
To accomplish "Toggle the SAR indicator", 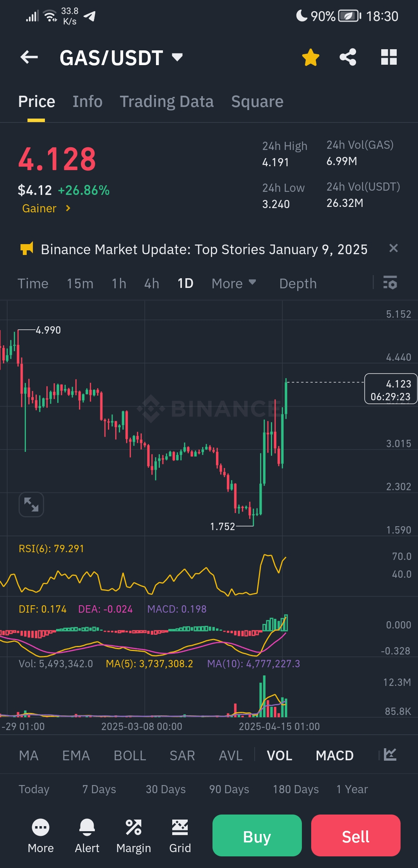I will pos(182,756).
